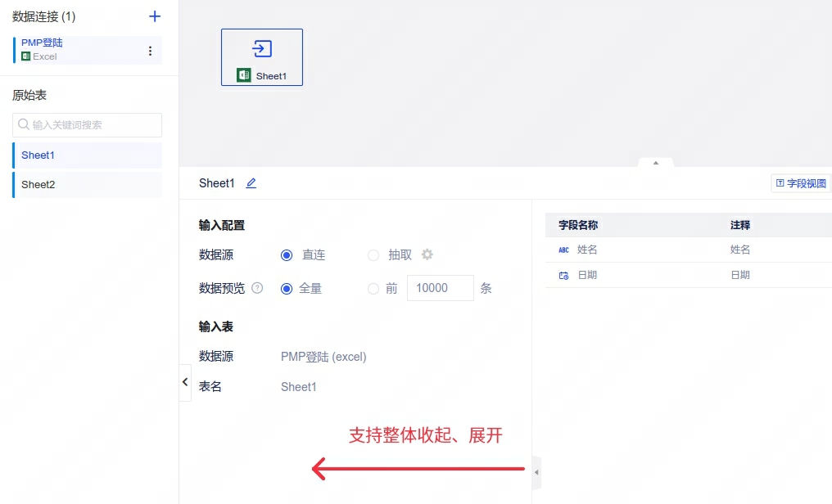Choose the 前 rows preview radio option
The height and width of the screenshot is (504, 832).
pyautogui.click(x=373, y=289)
